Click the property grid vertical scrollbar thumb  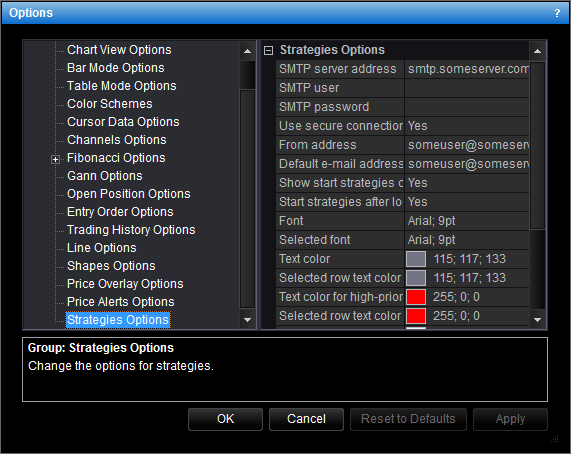pyautogui.click(x=537, y=145)
